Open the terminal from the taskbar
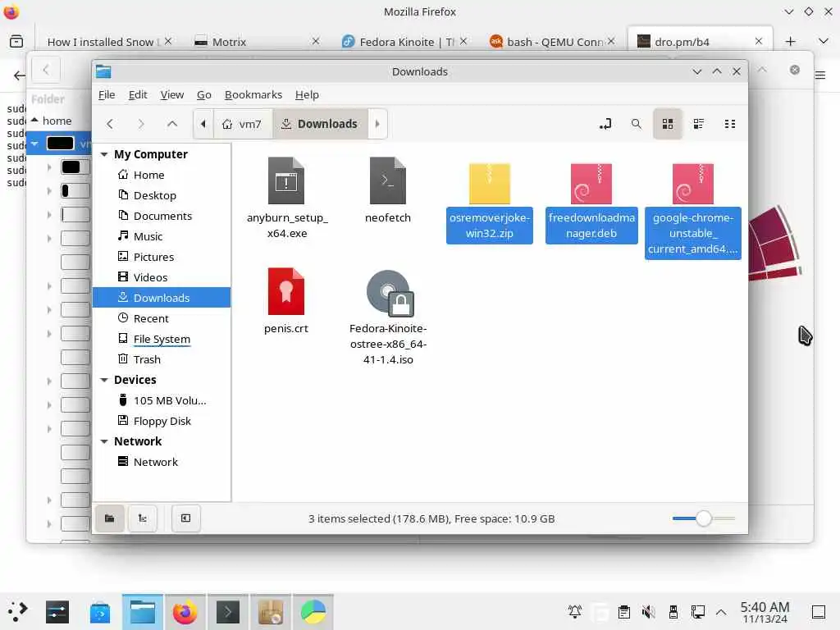Viewport: 840px width, 630px height. pyautogui.click(x=228, y=612)
